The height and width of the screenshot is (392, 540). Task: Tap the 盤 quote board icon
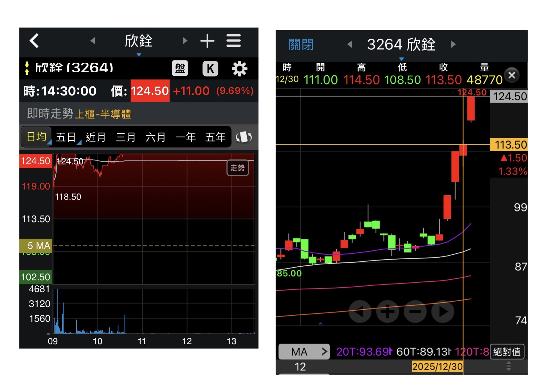coord(180,68)
